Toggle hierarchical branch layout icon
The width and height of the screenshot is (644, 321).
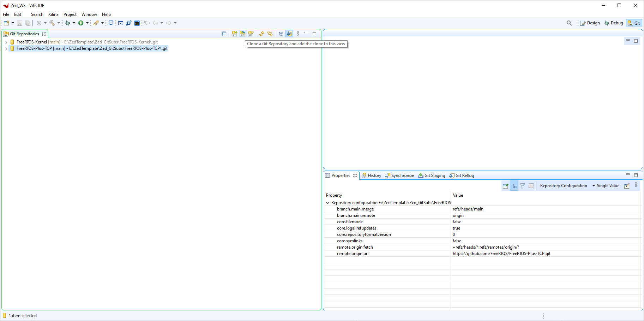(281, 34)
